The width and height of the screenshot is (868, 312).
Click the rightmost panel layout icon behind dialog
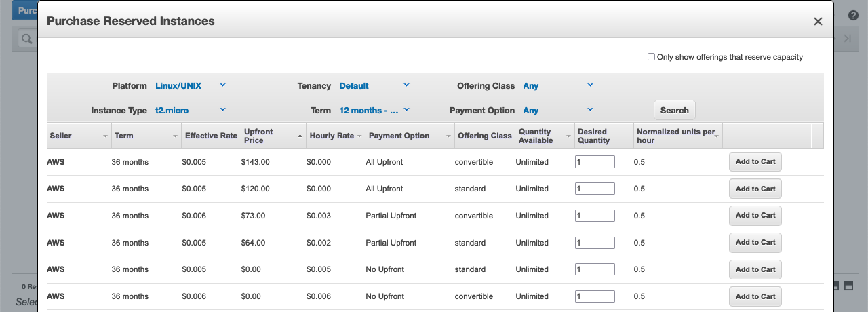(848, 286)
